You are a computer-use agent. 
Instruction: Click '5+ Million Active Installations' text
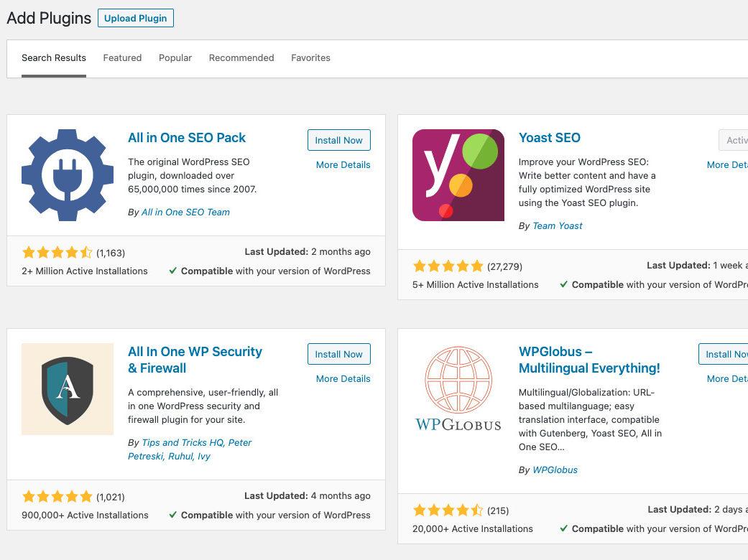point(475,285)
